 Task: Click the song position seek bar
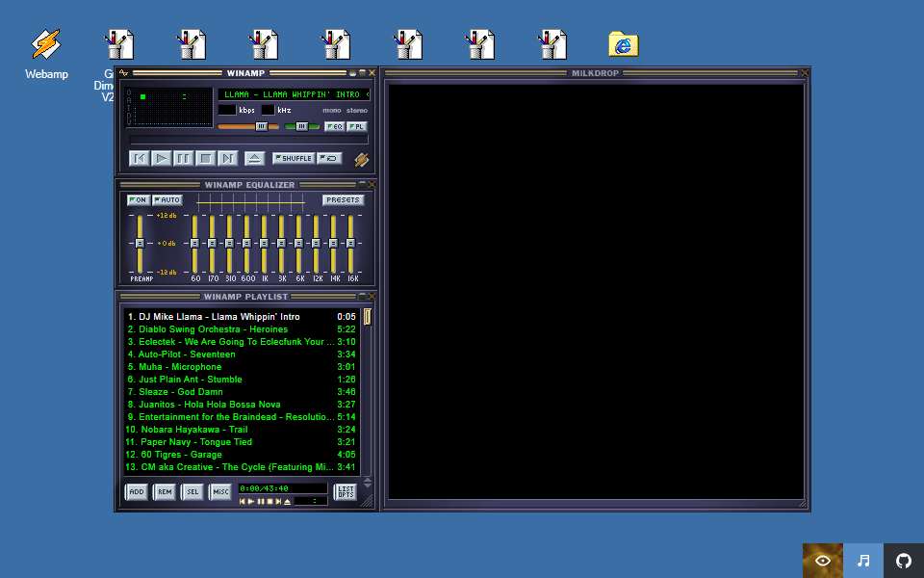coord(248,140)
